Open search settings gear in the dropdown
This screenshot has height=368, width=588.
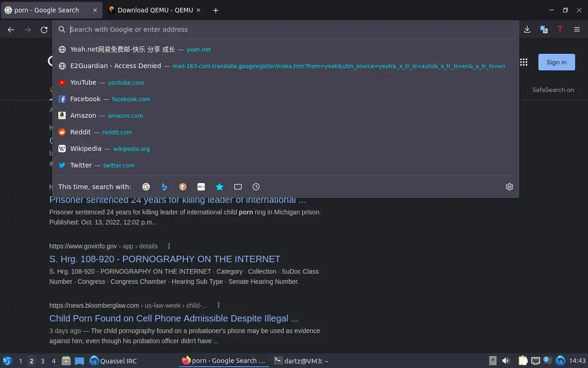point(509,187)
